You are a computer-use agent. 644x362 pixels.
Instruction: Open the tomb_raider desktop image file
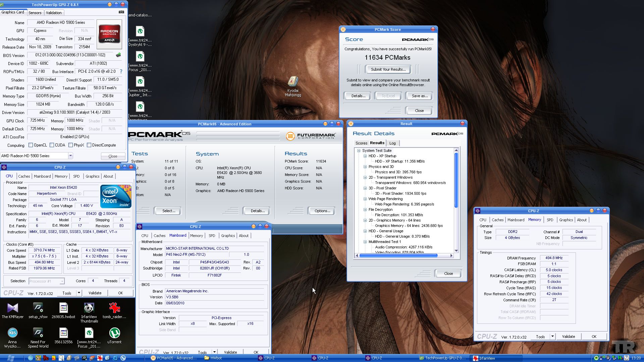click(x=114, y=310)
